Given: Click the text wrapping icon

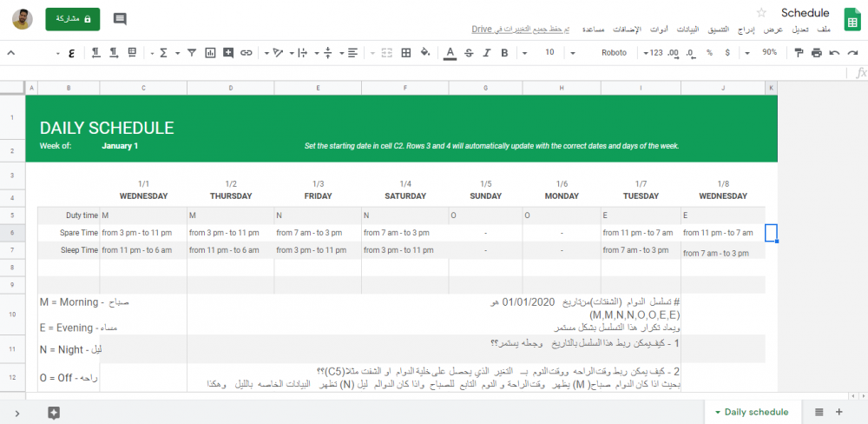Looking at the screenshot, I should (x=303, y=53).
